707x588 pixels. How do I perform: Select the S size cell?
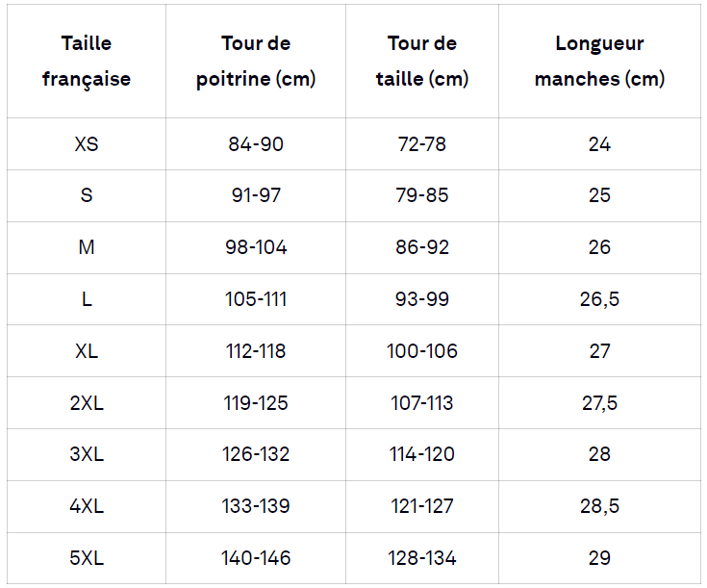click(87, 195)
